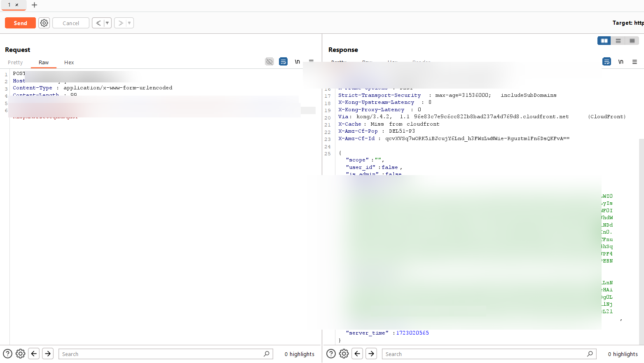The height and width of the screenshot is (363, 644).
Task: Click the X-Cache header line
Action: (389, 124)
